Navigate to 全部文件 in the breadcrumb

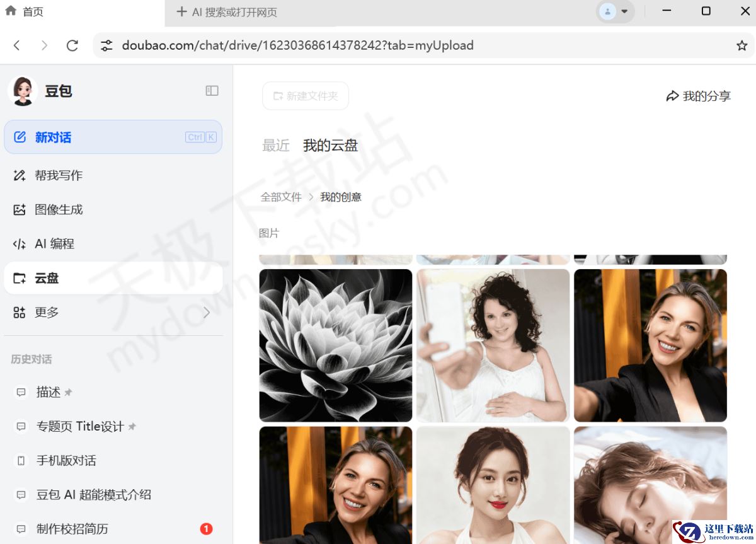pyautogui.click(x=282, y=197)
